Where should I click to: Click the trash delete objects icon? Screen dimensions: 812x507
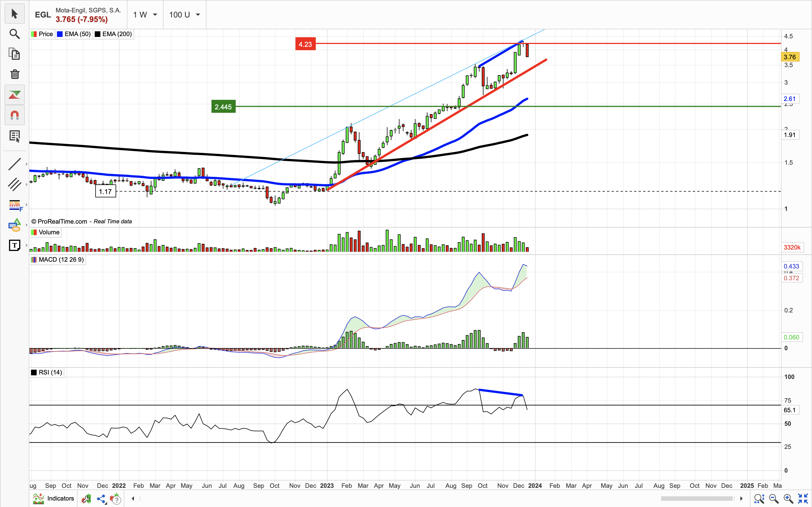(x=14, y=74)
